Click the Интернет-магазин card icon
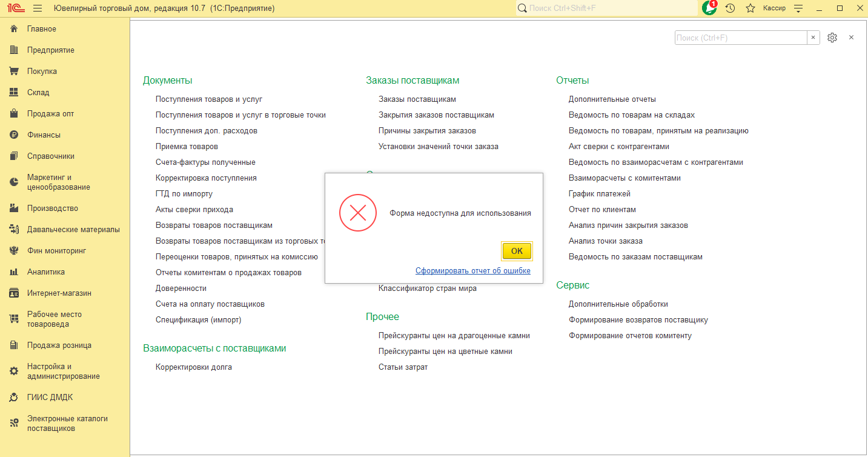Screen dimensions: 868x457 point(14,293)
